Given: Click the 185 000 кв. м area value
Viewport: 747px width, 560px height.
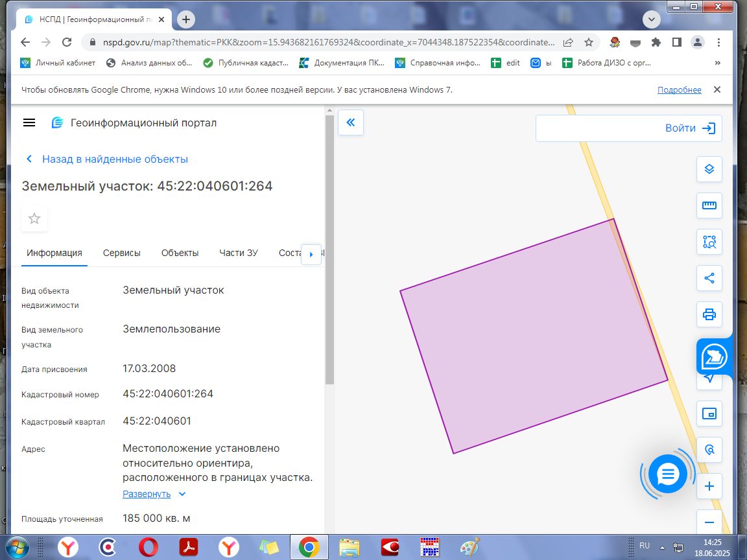Looking at the screenshot, I should [x=156, y=518].
